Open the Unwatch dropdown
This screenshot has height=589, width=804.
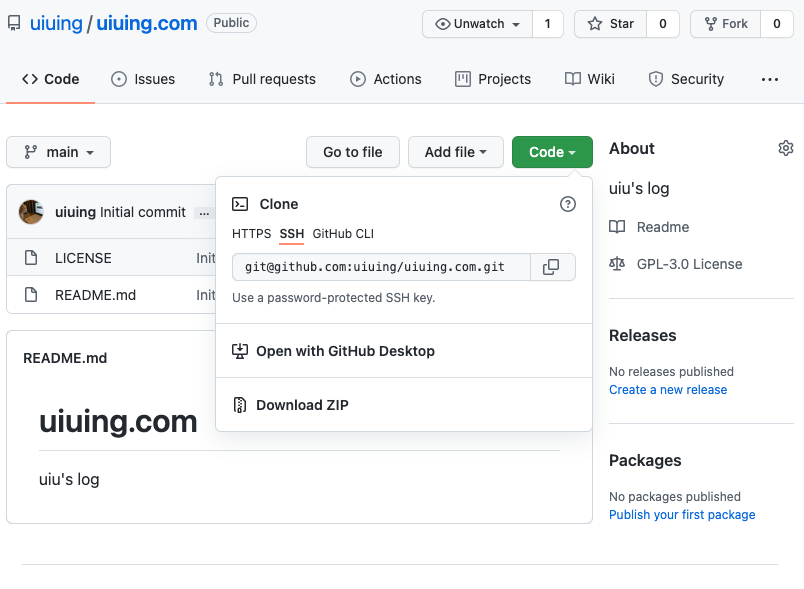477,24
